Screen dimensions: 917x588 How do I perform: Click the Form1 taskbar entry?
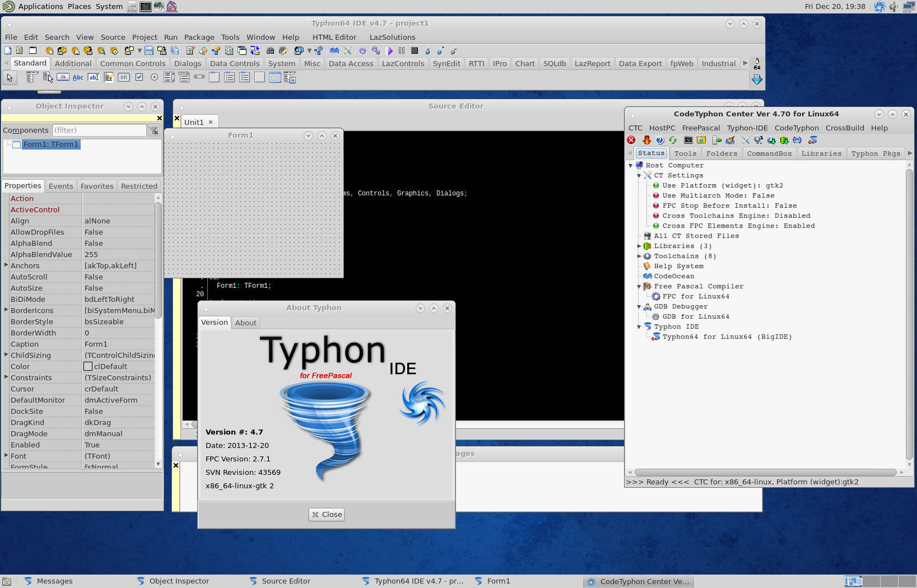[x=499, y=581]
